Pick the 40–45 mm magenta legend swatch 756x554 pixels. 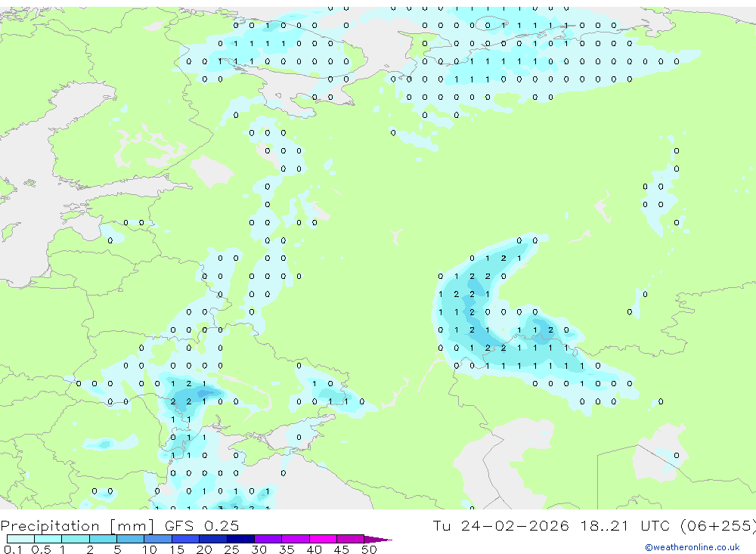(323, 539)
